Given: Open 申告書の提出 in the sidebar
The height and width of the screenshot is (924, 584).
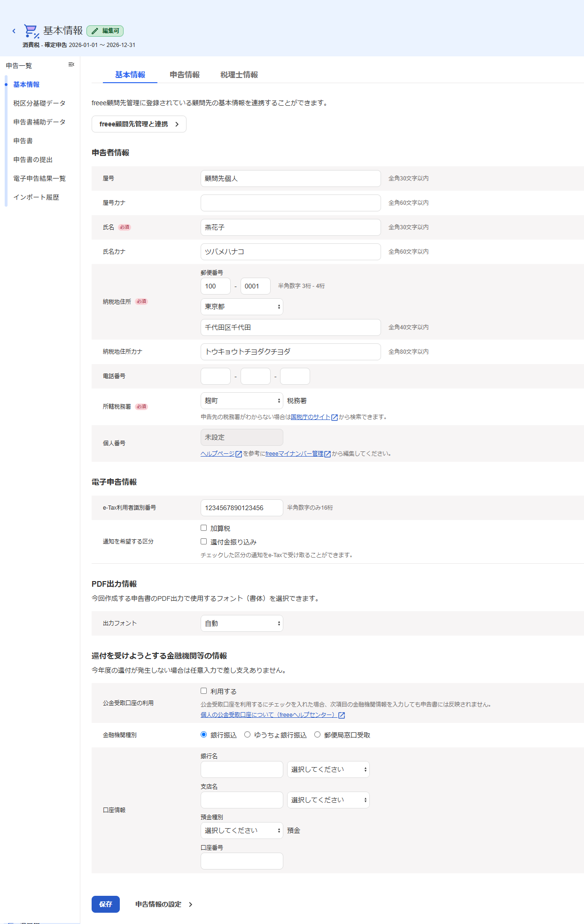Looking at the screenshot, I should 33,160.
